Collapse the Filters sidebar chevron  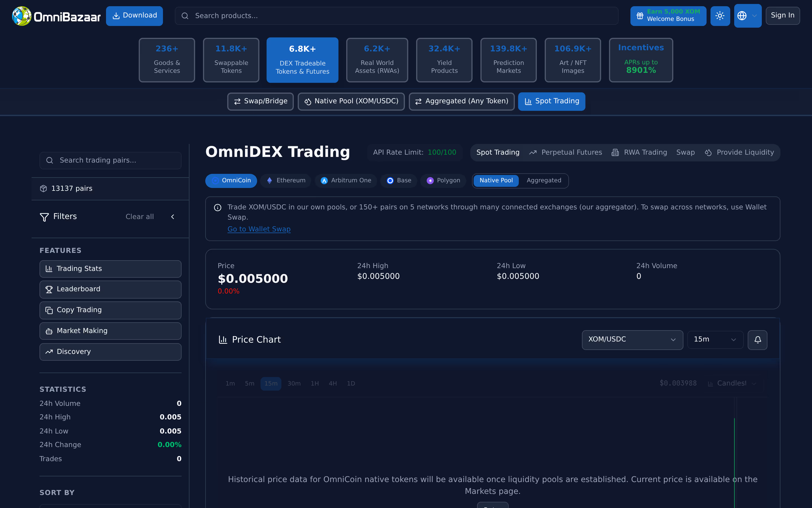[173, 217]
